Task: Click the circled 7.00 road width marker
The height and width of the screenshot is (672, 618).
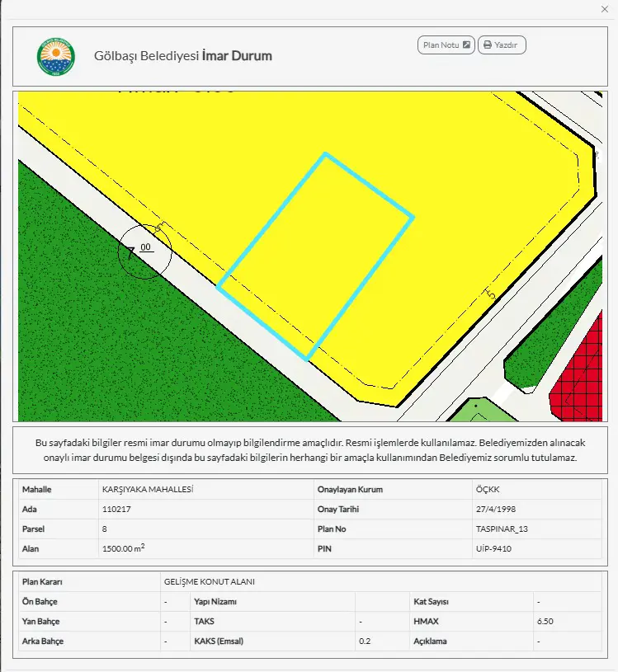Action: coord(144,251)
